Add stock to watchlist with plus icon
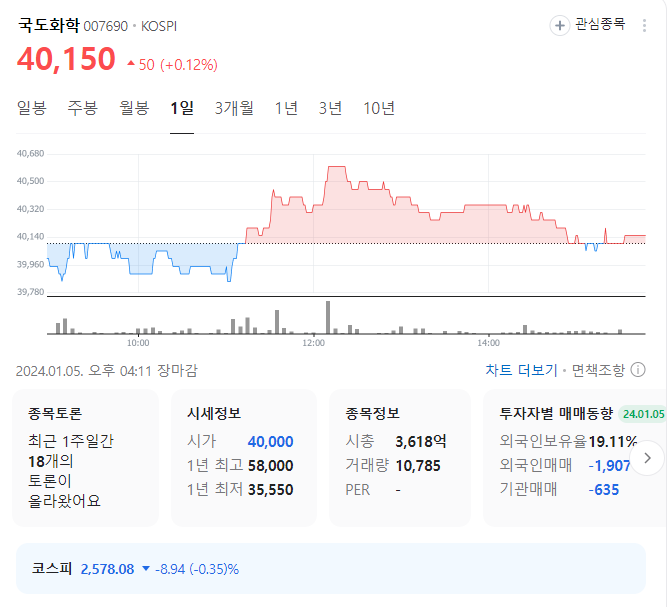Image resolution: width=667 pixels, height=607 pixels. click(x=559, y=26)
